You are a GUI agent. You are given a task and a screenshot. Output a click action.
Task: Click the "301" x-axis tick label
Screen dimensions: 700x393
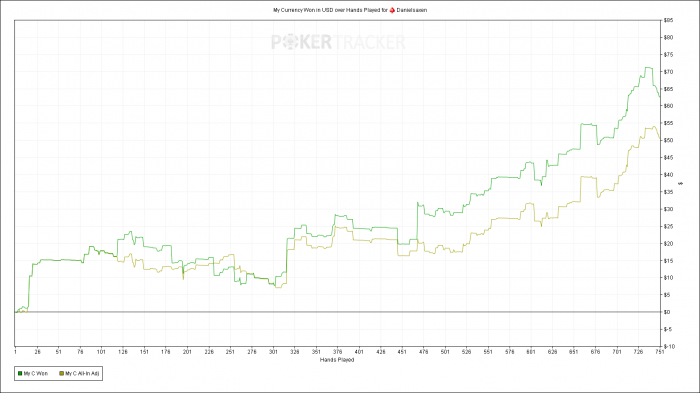[x=273, y=352]
